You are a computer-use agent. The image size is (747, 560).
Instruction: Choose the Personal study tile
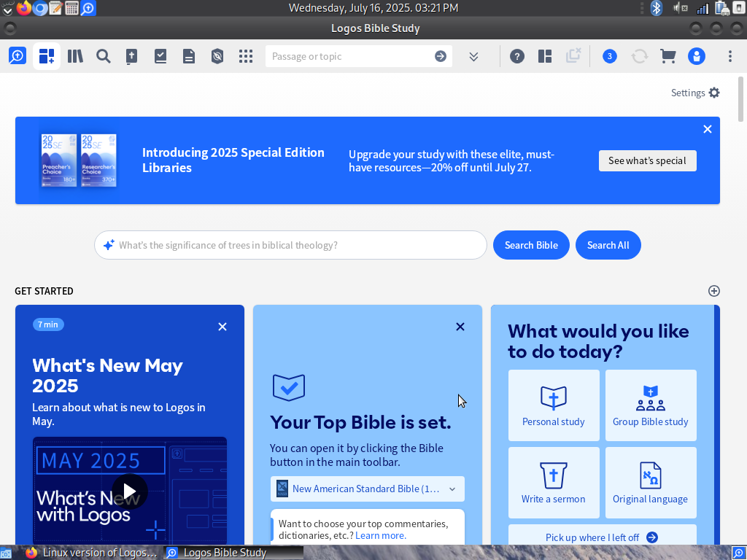pyautogui.click(x=554, y=405)
